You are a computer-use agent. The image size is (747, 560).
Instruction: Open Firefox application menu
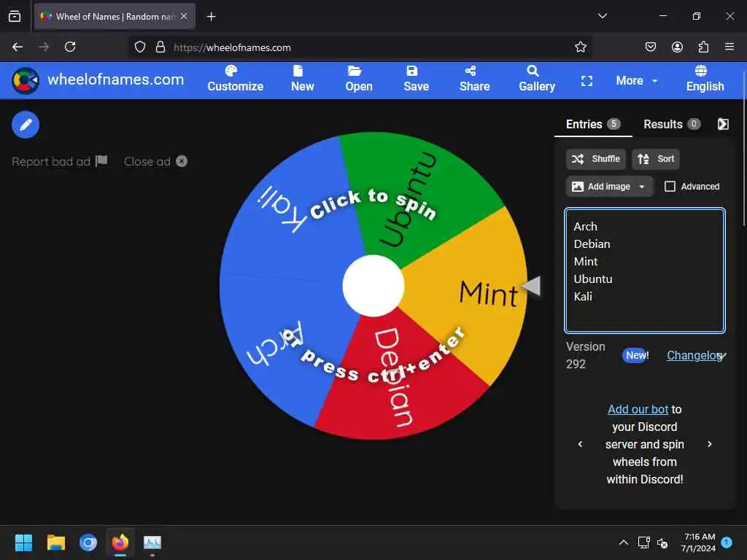(x=729, y=47)
